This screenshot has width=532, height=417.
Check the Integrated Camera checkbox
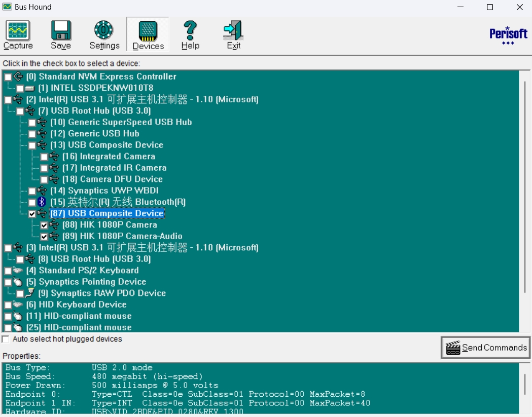point(44,157)
